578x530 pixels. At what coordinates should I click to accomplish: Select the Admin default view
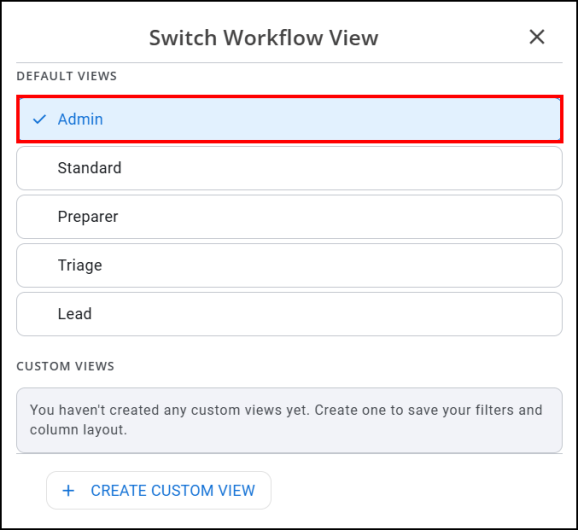point(289,119)
